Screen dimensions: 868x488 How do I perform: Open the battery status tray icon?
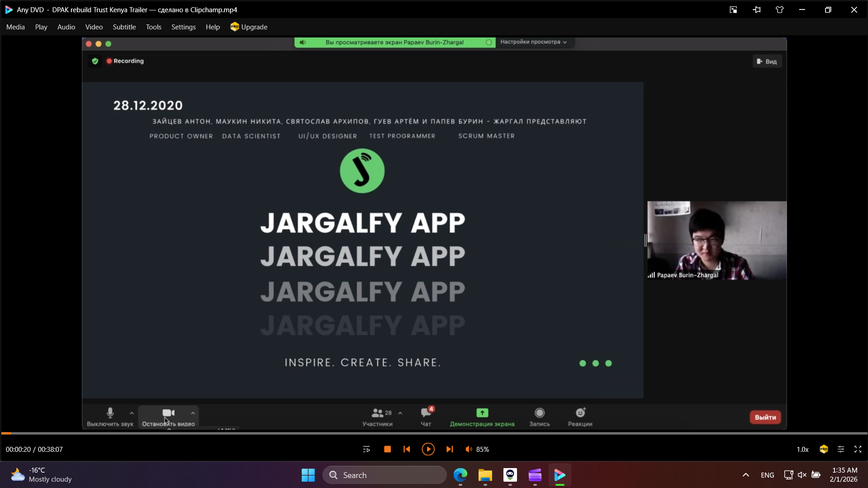816,475
